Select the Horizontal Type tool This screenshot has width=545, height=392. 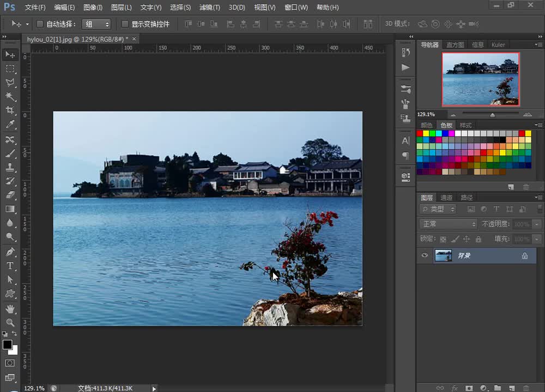pyautogui.click(x=10, y=266)
